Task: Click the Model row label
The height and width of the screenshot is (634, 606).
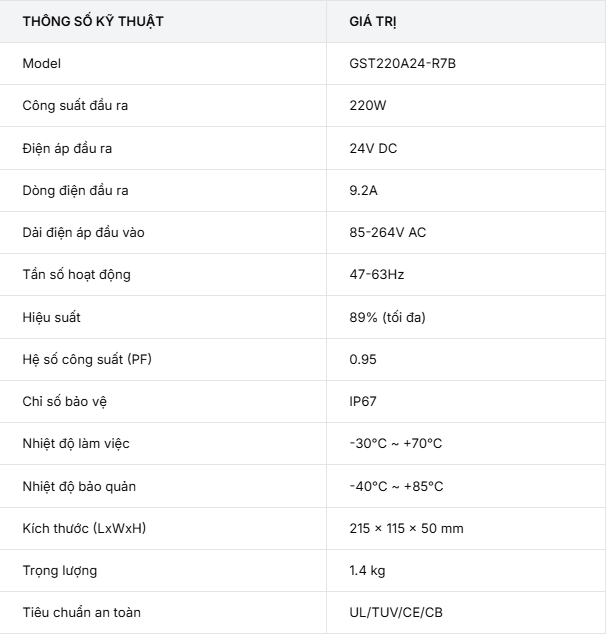Action: [x=42, y=63]
